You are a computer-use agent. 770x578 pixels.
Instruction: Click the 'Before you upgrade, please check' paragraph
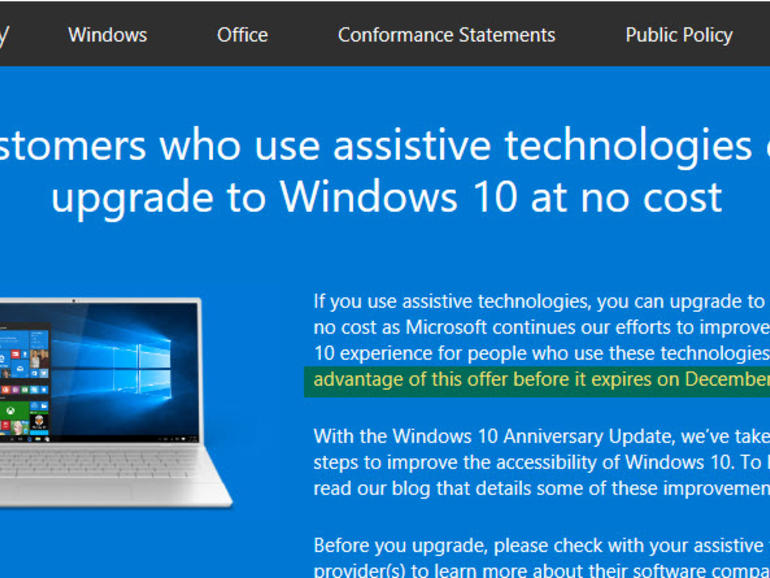click(542, 557)
